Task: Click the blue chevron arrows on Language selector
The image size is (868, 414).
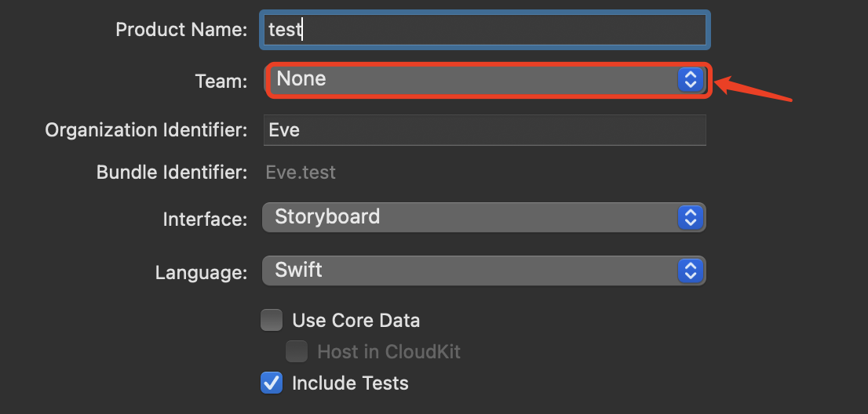Action: [691, 271]
